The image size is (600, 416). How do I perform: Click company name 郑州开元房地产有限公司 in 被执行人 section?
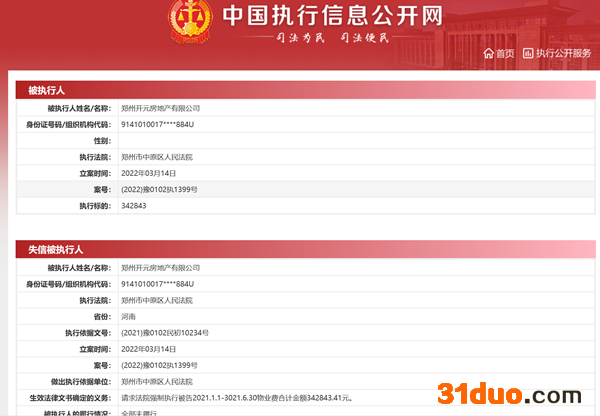coord(160,108)
